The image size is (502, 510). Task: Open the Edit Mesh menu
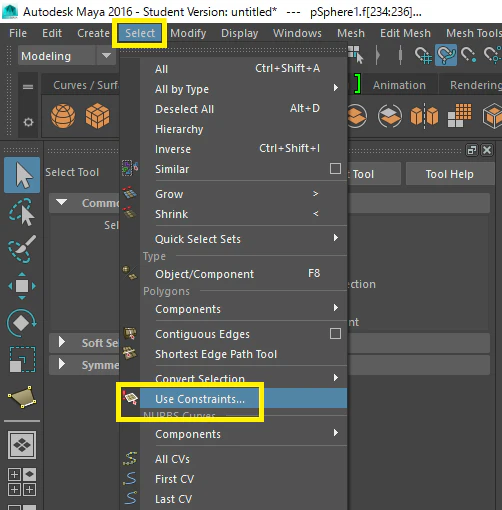point(405,33)
